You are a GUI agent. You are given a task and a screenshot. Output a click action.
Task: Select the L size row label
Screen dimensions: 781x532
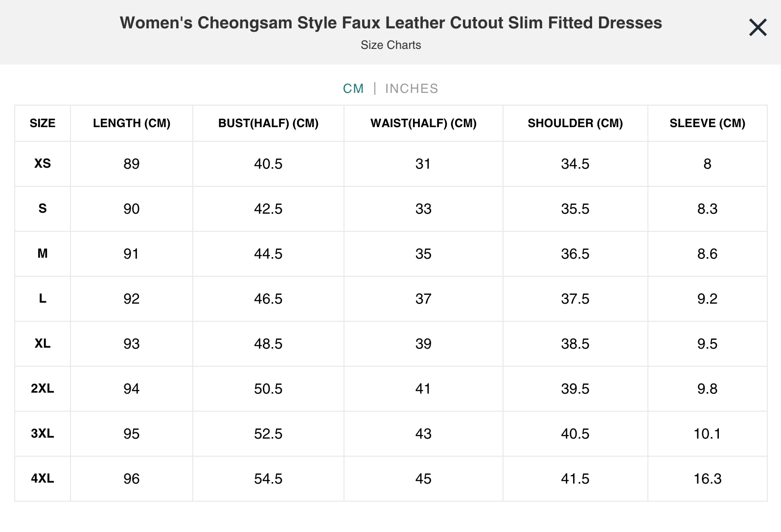pyautogui.click(x=43, y=299)
